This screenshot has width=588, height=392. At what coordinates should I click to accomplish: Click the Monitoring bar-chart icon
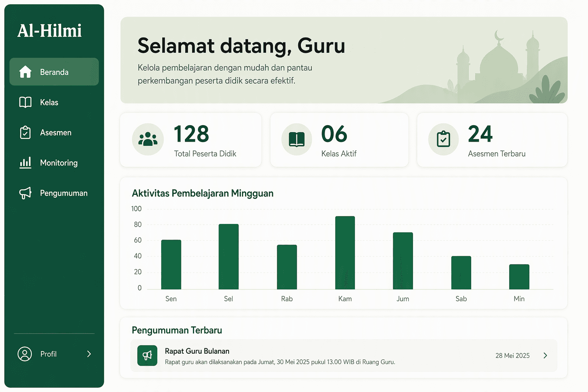click(25, 163)
